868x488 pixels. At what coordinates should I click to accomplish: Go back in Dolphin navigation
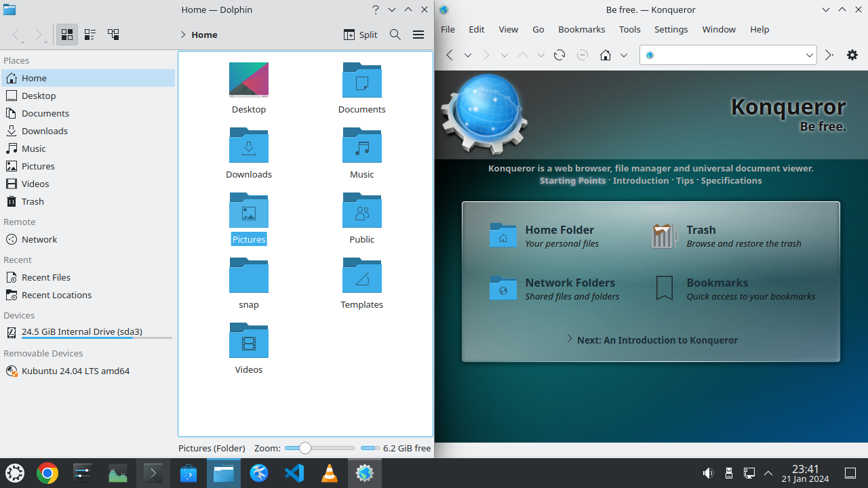[16, 35]
